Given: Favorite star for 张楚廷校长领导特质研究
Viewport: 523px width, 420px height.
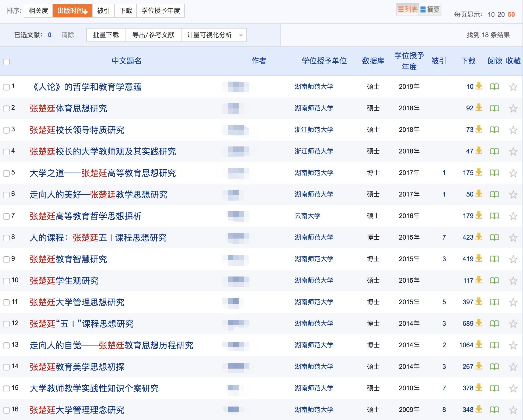Looking at the screenshot, I should [x=513, y=130].
